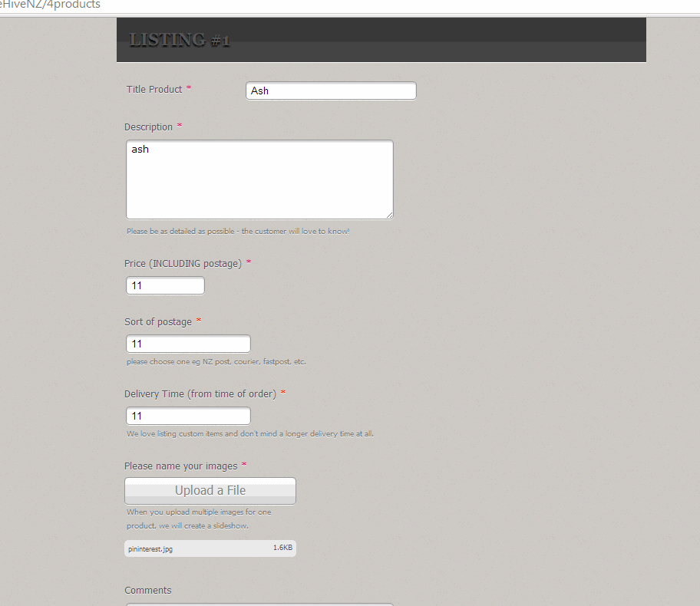700x606 pixels.
Task: Click the Delivery Time label text
Action: 200,394
